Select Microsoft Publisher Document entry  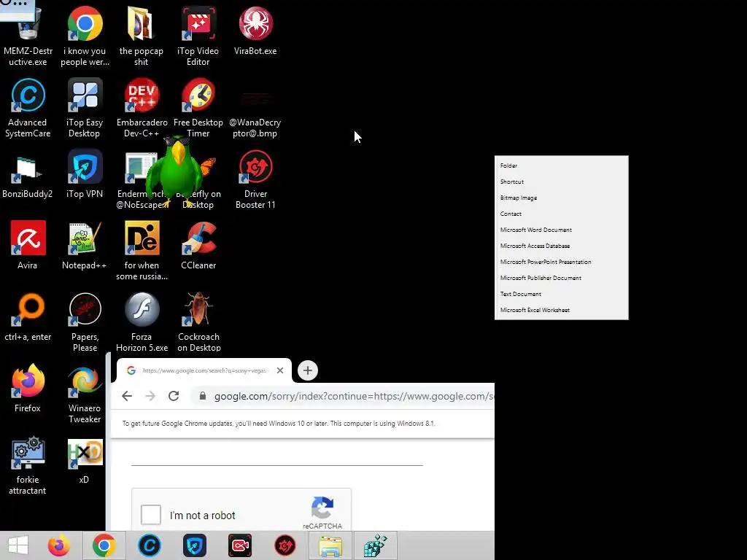point(561,278)
